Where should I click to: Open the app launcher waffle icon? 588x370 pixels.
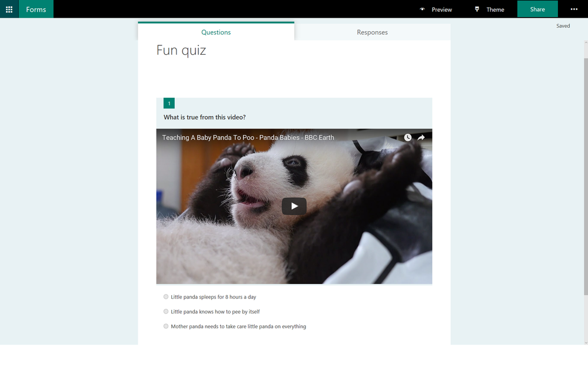coord(9,9)
